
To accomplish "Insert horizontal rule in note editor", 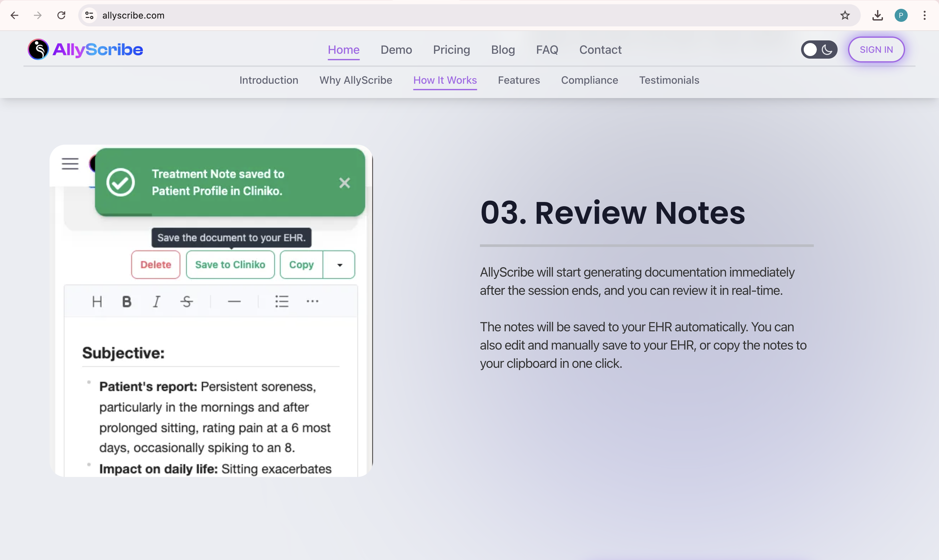I will click(234, 302).
